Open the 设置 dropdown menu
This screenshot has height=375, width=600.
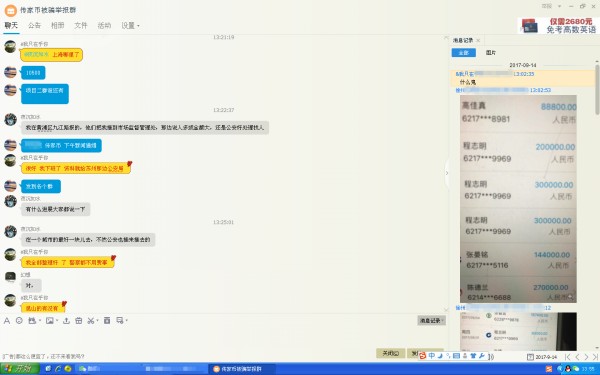(x=130, y=25)
